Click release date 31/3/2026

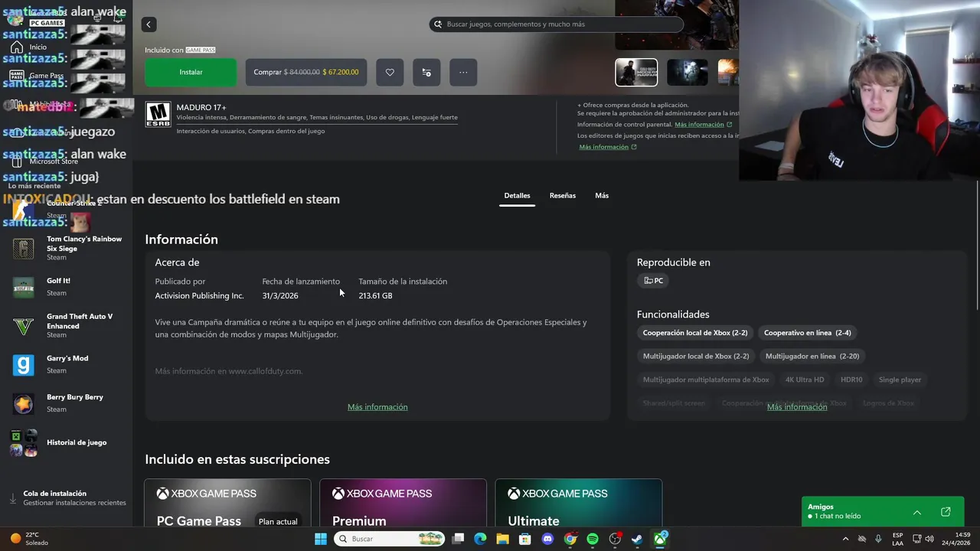(280, 295)
